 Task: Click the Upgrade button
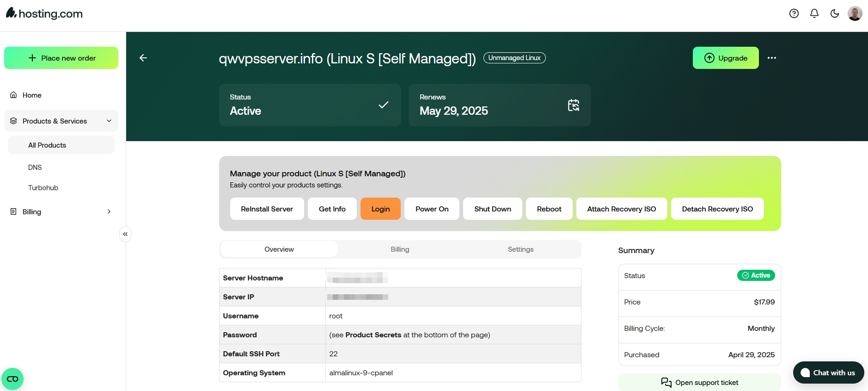726,58
